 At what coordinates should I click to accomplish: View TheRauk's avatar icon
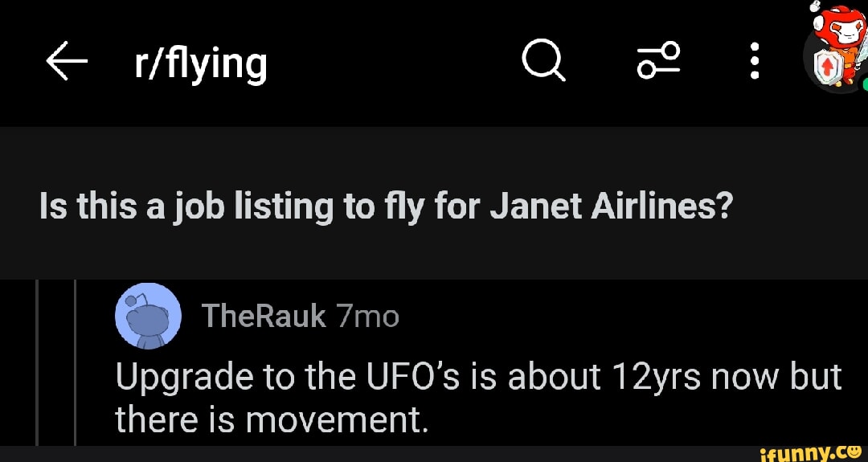click(x=149, y=316)
